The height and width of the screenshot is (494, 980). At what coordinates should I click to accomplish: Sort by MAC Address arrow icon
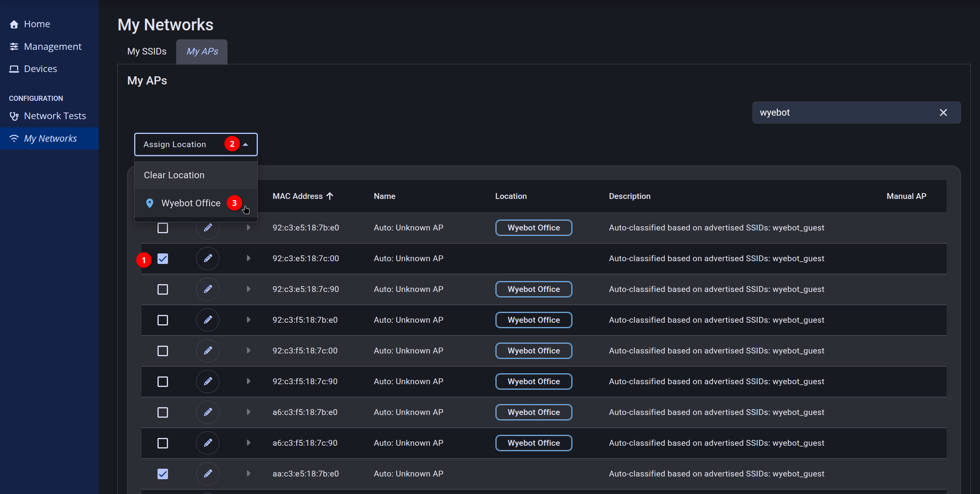click(330, 196)
